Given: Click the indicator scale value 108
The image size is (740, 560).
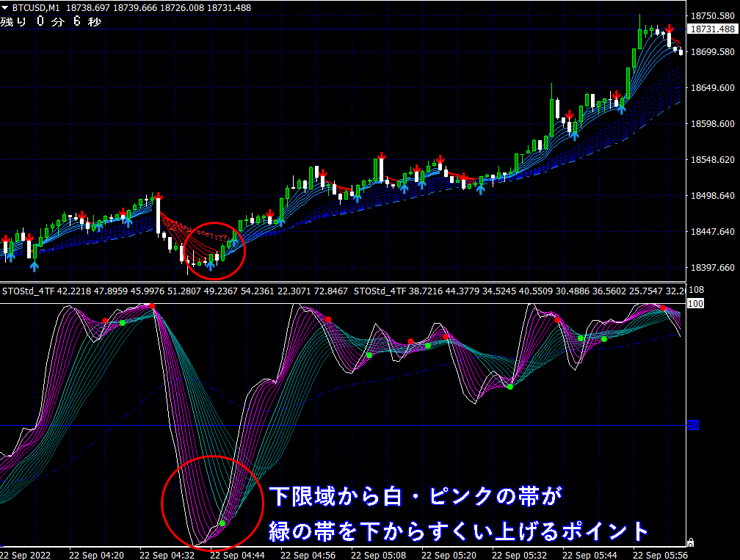Looking at the screenshot, I should tap(697, 290).
